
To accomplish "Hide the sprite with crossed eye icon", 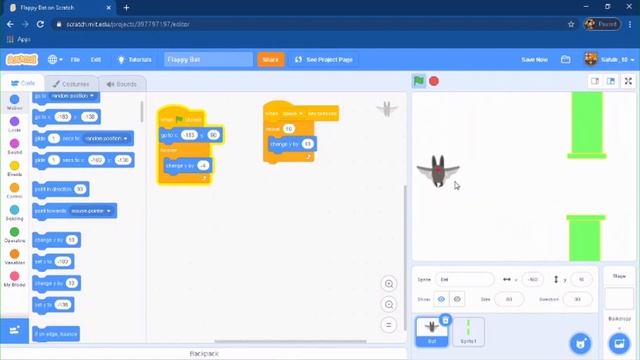I will (457, 299).
